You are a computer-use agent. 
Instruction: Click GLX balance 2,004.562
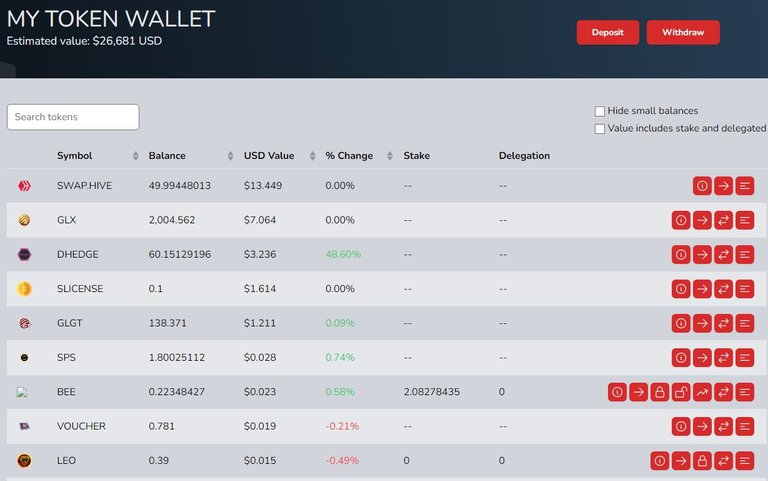pos(172,220)
